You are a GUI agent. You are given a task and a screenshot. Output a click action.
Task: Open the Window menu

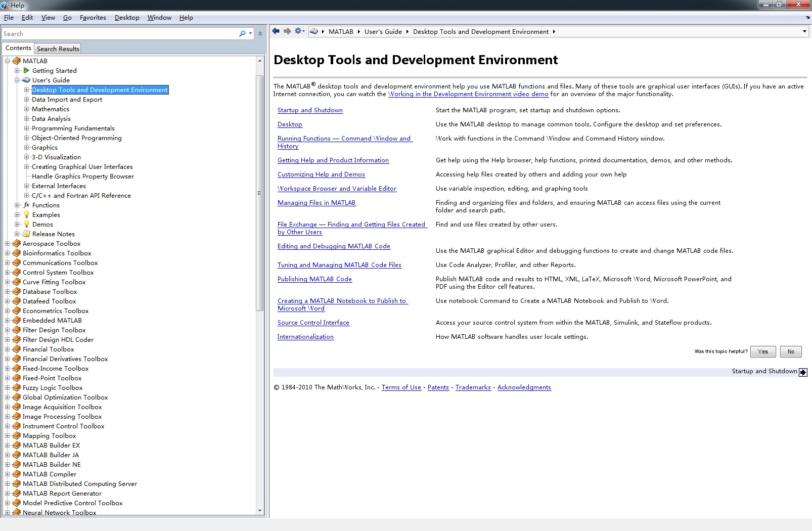click(x=159, y=17)
